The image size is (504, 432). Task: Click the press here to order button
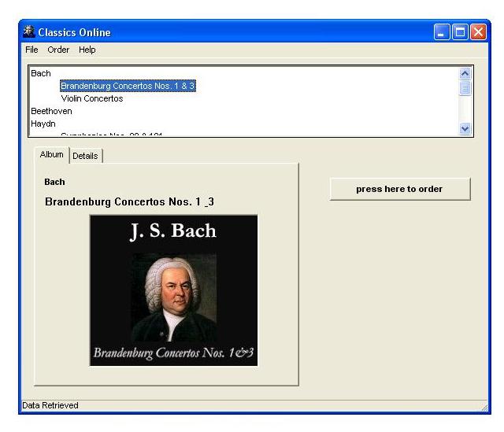[x=400, y=189]
